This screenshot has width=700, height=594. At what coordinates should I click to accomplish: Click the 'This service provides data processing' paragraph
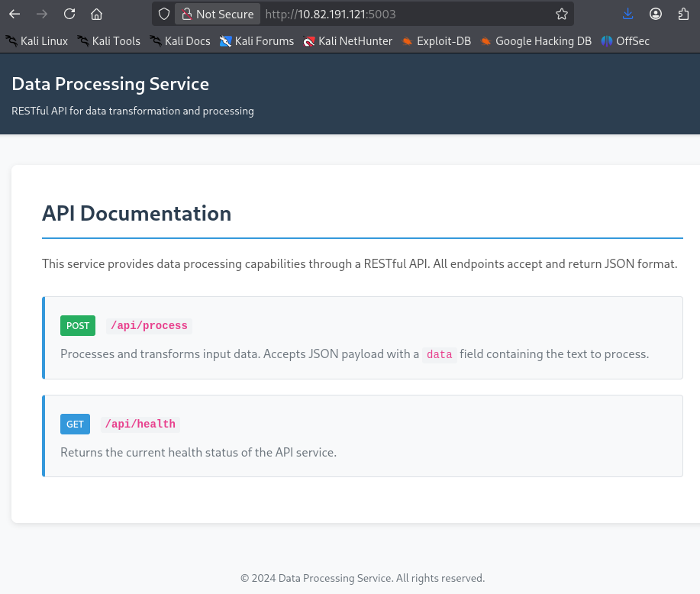pos(360,264)
